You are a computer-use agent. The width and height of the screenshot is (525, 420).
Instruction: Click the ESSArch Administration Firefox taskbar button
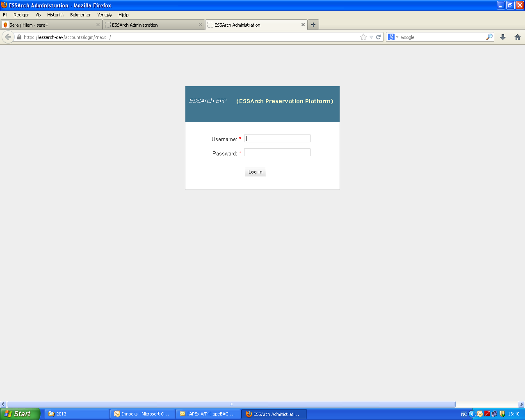274,414
